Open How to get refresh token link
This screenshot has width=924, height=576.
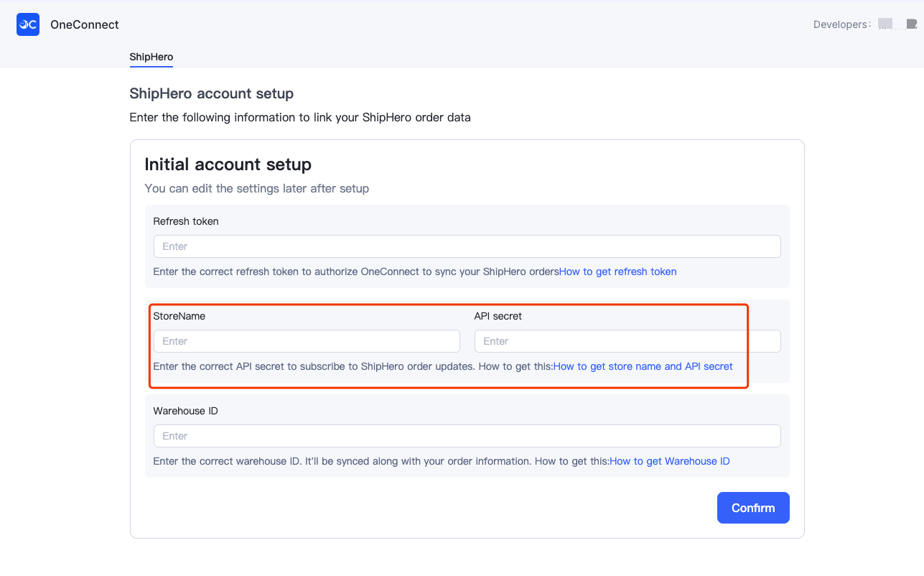[x=618, y=271]
